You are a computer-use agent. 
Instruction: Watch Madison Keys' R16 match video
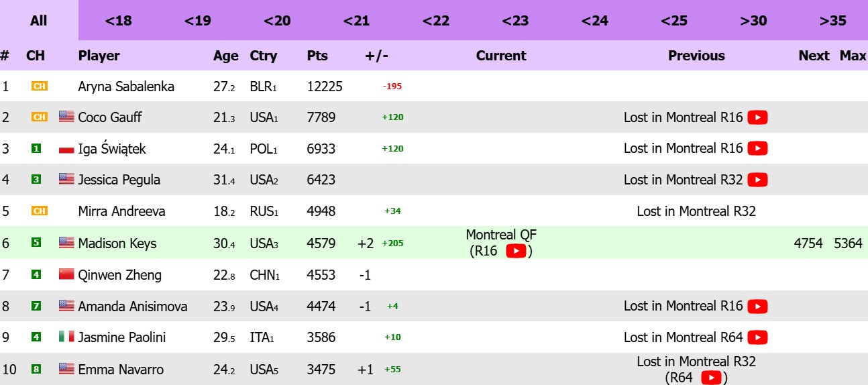(x=515, y=251)
